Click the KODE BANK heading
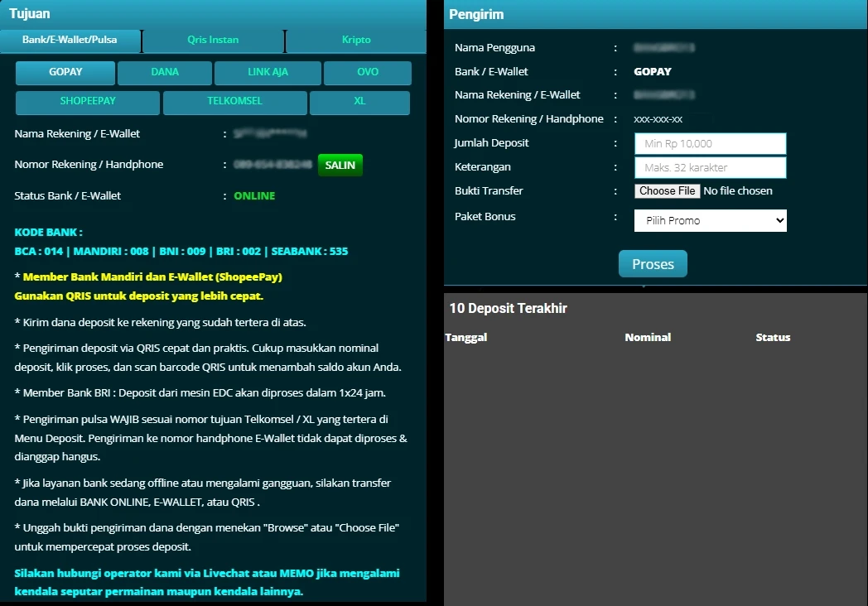Image resolution: width=868 pixels, height=606 pixels. pos(49,233)
